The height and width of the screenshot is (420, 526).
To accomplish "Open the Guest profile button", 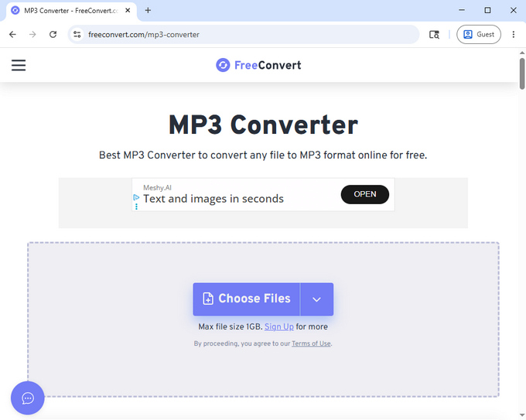I will coord(479,34).
